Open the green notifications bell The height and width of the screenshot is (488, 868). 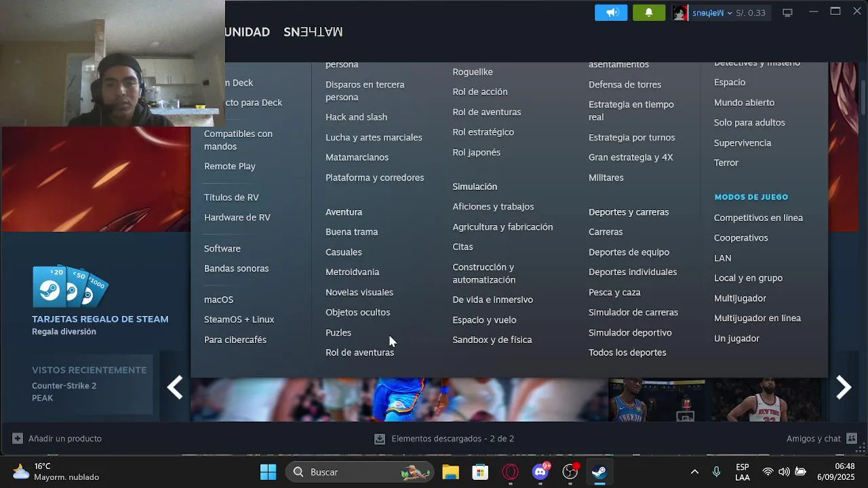click(x=649, y=13)
